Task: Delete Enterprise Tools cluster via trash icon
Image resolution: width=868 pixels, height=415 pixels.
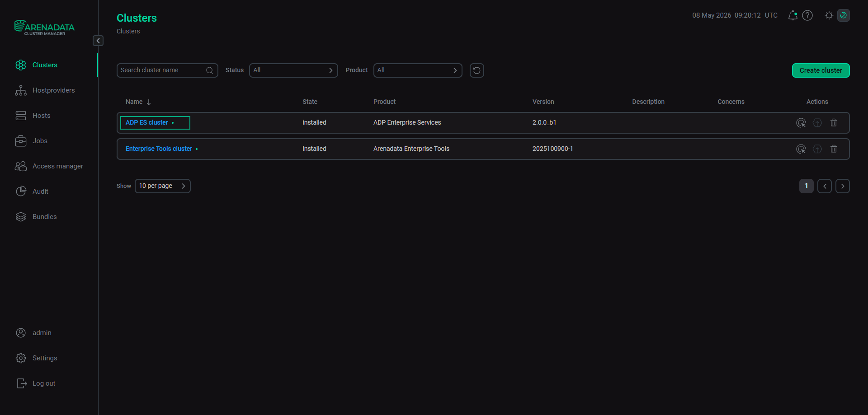Action: point(834,149)
